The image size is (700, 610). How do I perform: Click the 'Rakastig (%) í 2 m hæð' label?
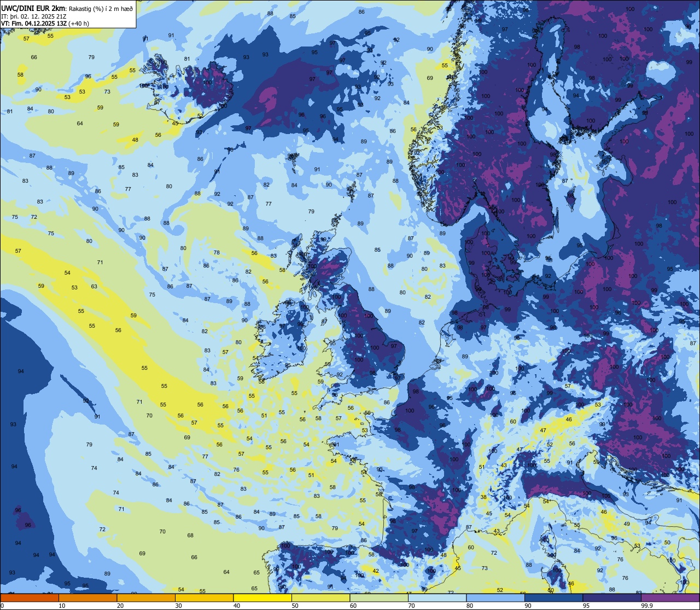click(x=101, y=8)
